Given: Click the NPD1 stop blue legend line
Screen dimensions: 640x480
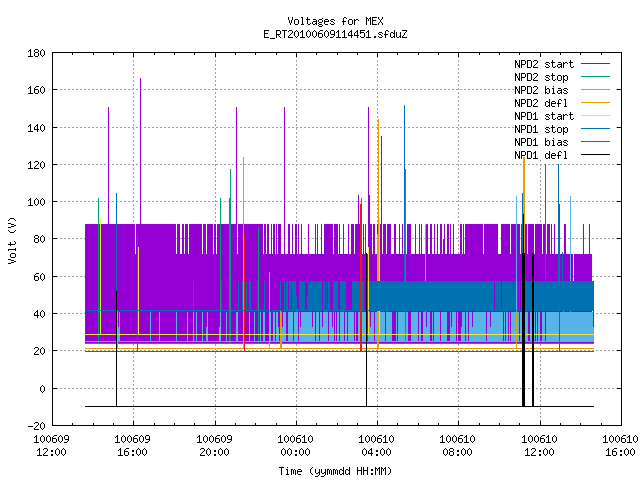Looking at the screenshot, I should pos(595,129).
